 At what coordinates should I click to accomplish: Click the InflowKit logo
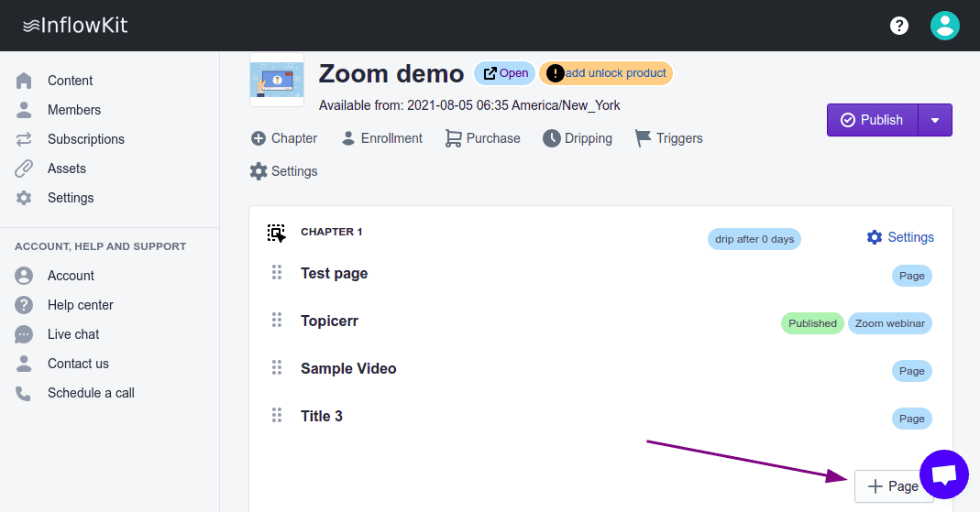(x=75, y=26)
